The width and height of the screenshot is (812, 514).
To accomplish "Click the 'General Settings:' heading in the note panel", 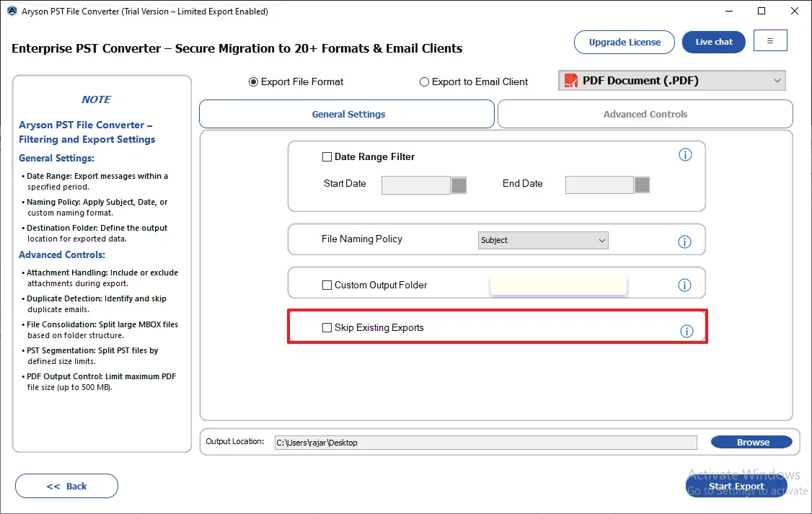I will [56, 159].
